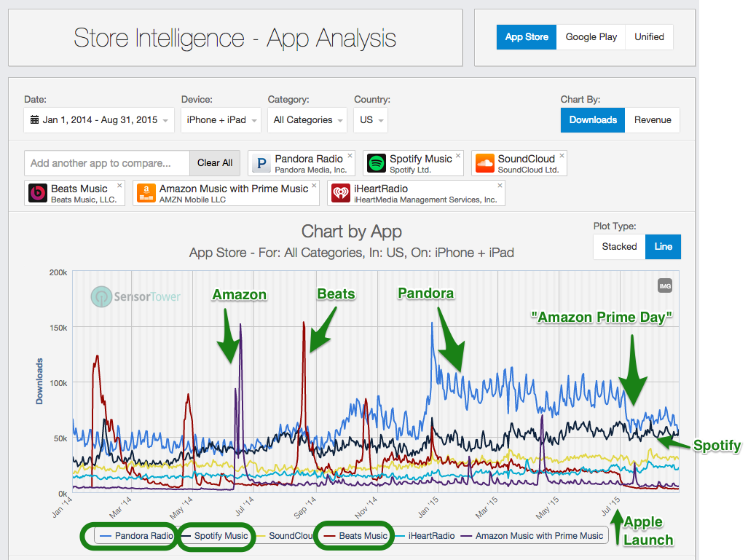748x560 pixels.
Task: Remove iHeartRadio from comparison
Action: (500, 186)
